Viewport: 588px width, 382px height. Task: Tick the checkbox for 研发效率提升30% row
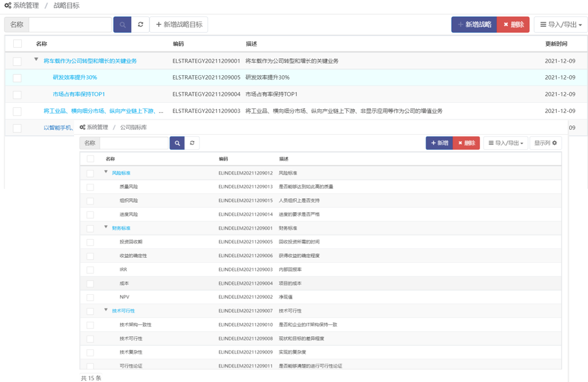pyautogui.click(x=18, y=78)
